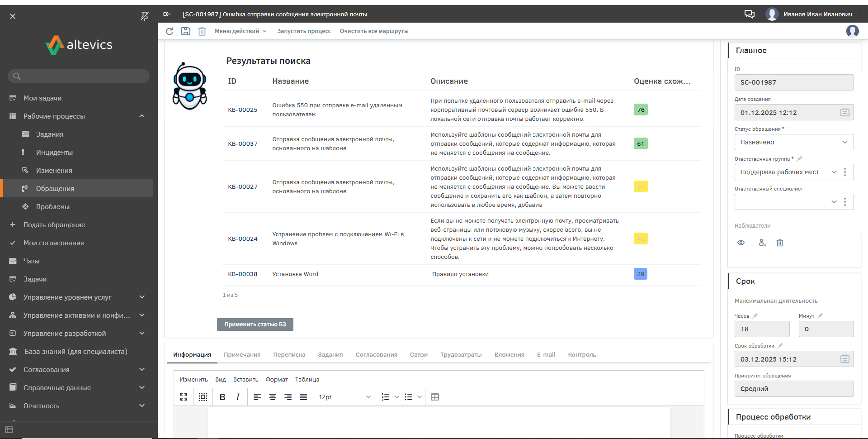Image resolution: width=868 pixels, height=439 pixels.
Task: Expand the Меню действий dropdown
Action: 241,31
